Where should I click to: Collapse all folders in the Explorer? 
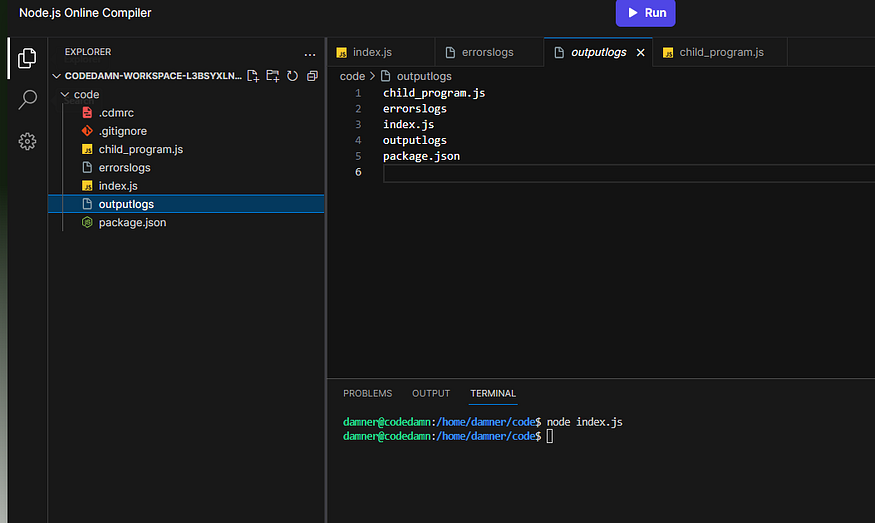tap(312, 76)
